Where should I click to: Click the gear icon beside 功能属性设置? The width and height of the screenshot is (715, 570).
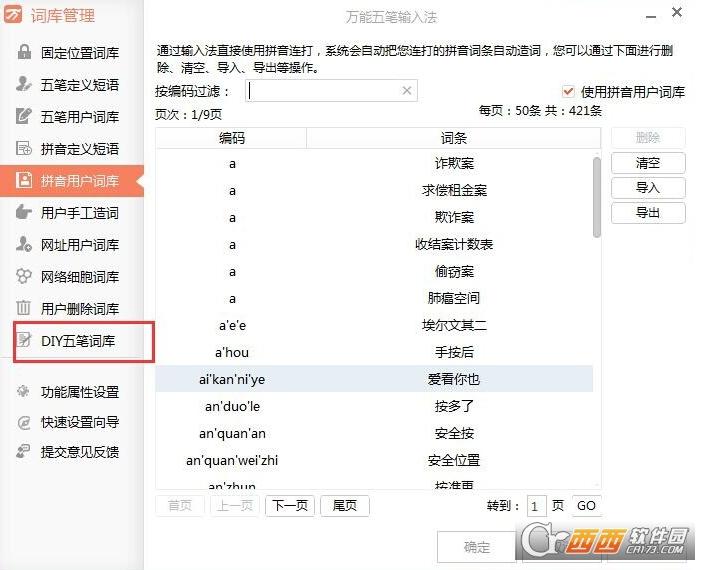pos(23,391)
